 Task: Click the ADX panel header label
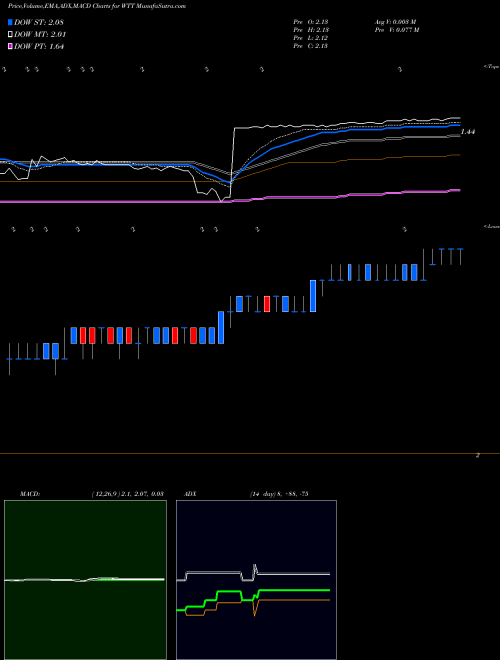pos(190,493)
